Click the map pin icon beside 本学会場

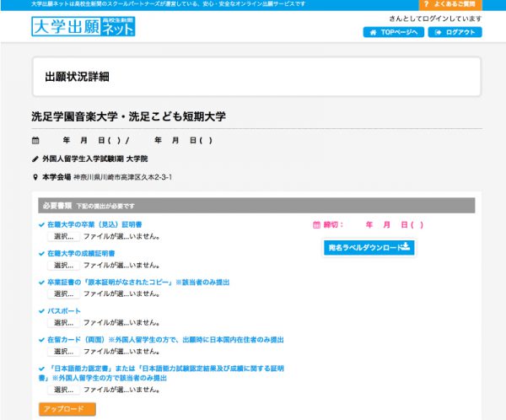pos(35,177)
